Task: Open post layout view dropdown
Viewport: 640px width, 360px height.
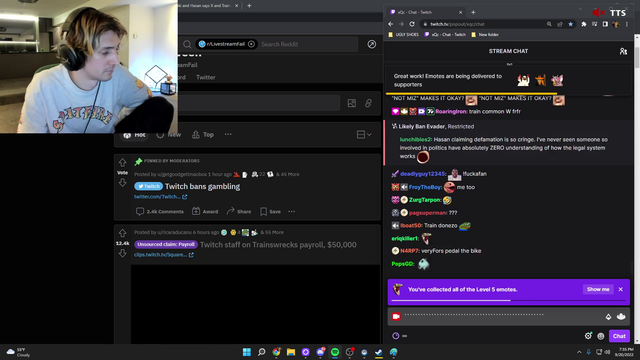Action: (x=364, y=135)
